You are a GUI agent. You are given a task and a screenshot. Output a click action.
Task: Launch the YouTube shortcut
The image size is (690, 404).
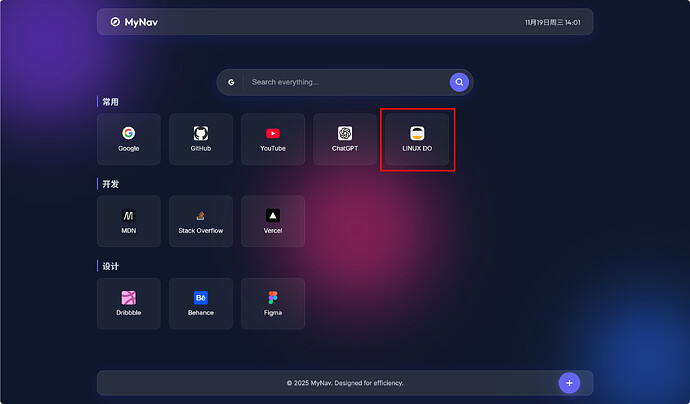coord(273,139)
